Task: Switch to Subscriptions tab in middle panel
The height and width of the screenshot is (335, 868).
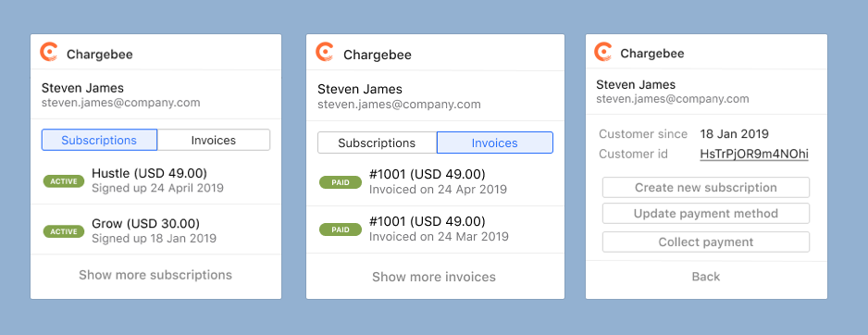Action: [377, 143]
